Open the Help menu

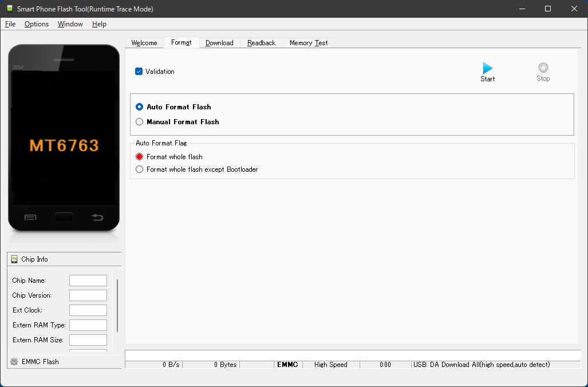coord(98,24)
